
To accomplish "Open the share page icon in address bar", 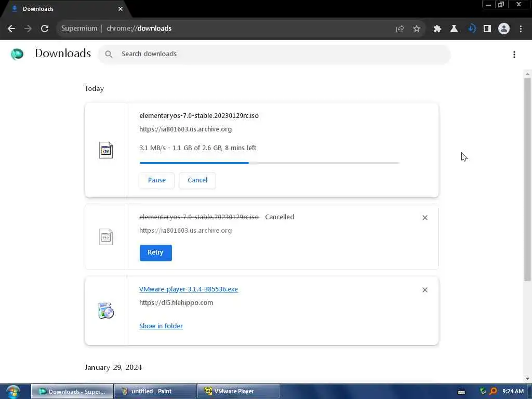I will (x=400, y=29).
